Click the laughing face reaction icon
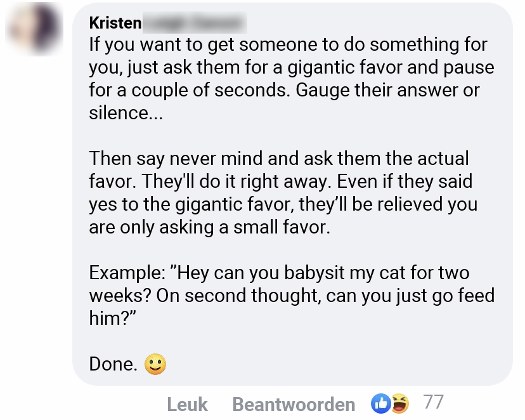The width and height of the screenshot is (525, 420). [399, 403]
